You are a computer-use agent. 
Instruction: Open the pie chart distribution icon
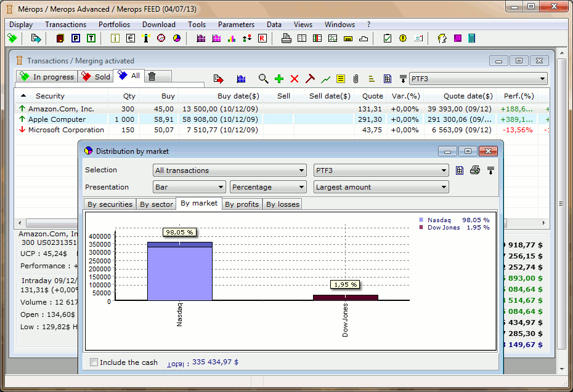(177, 38)
